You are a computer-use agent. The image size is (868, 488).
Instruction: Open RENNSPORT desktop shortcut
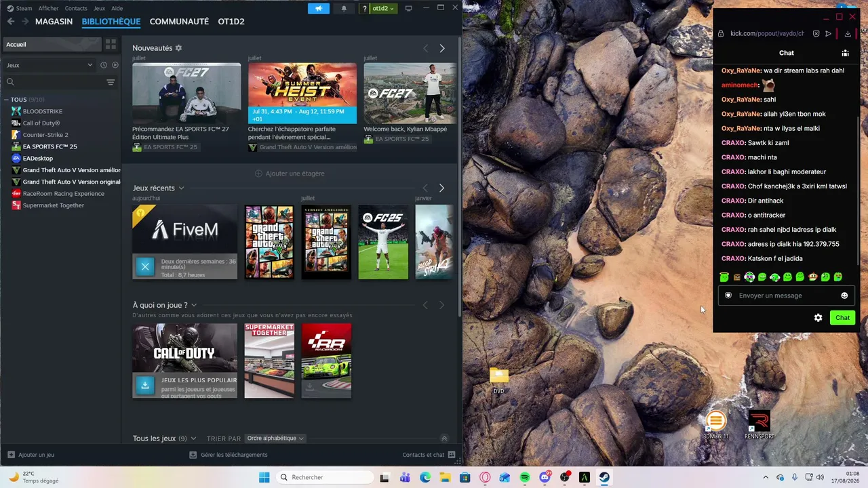tap(759, 426)
